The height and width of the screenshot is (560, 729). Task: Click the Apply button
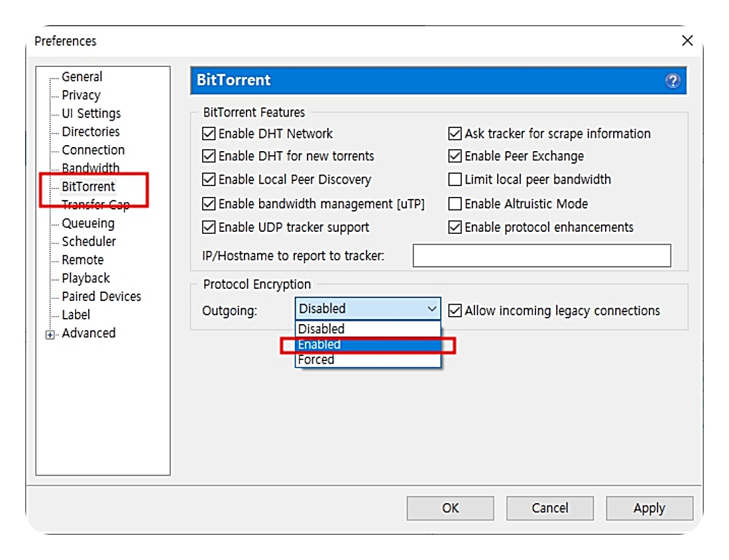[x=649, y=508]
